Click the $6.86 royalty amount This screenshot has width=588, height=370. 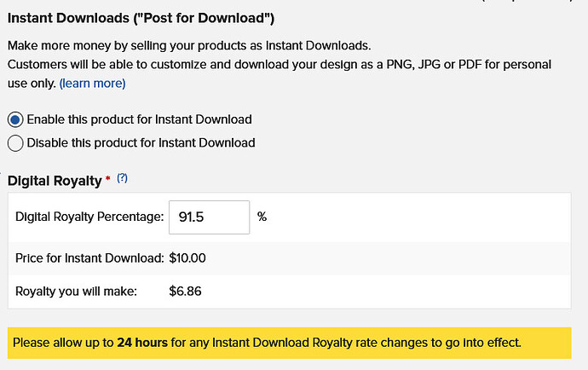point(185,292)
